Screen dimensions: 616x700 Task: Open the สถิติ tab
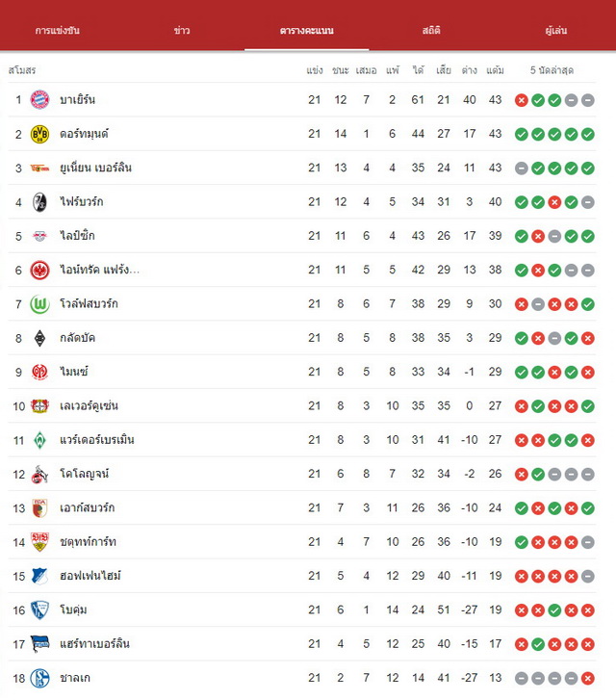tap(431, 31)
